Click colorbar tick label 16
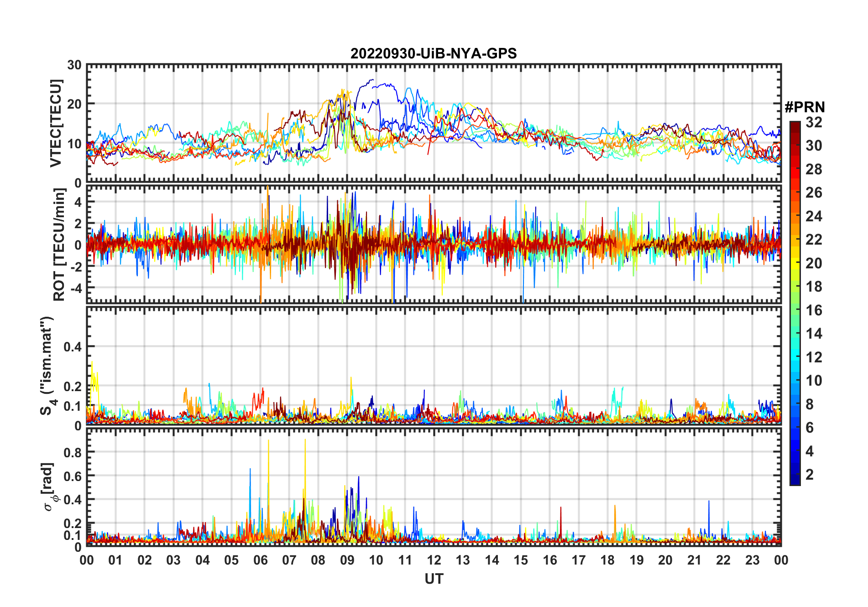Image resolution: width=868 pixels, height=607 pixels. click(814, 310)
